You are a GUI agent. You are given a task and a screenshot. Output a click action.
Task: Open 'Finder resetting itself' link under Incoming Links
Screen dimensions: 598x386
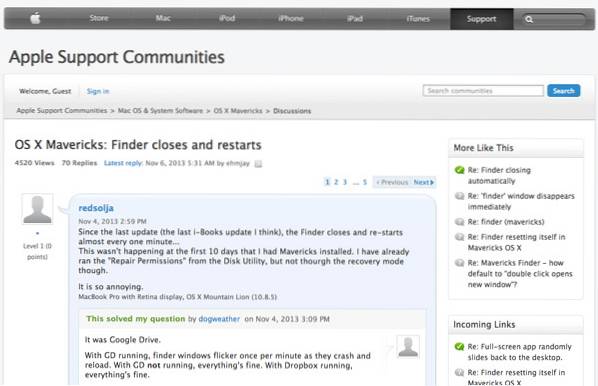click(516, 377)
